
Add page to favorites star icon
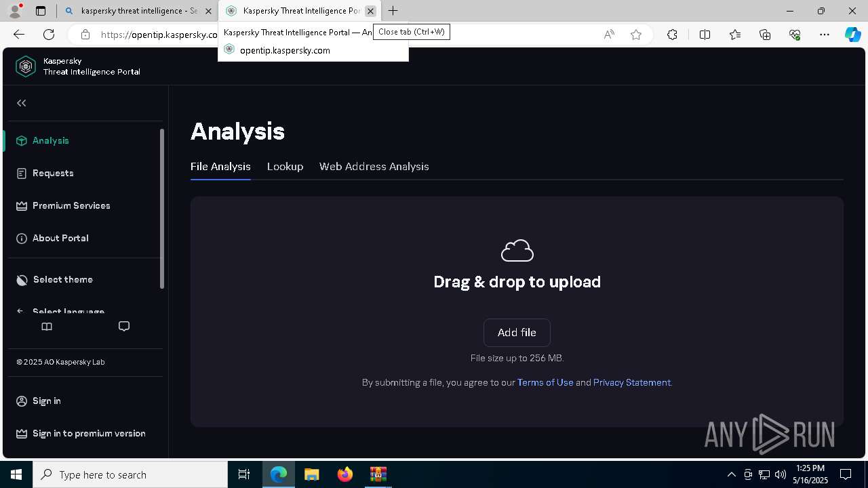point(636,35)
